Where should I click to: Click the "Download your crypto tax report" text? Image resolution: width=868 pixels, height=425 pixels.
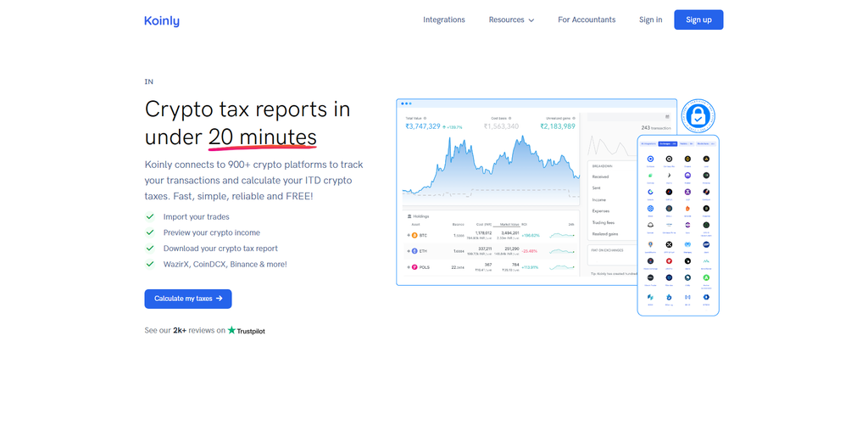pos(220,249)
